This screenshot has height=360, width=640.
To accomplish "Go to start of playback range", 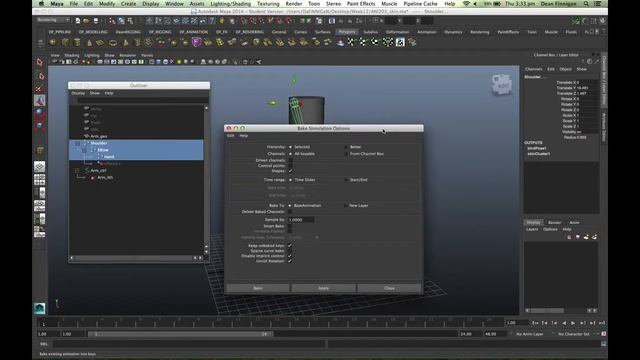I will [536, 323].
